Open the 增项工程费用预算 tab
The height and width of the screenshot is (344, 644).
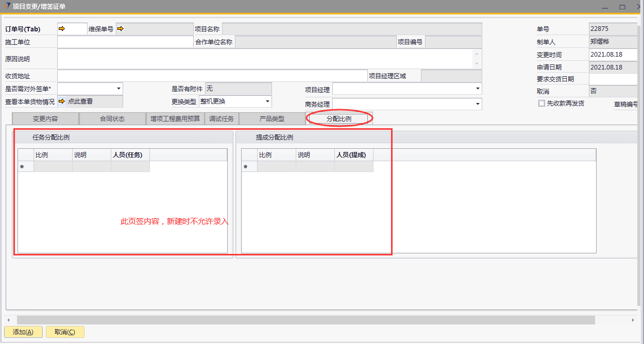175,119
